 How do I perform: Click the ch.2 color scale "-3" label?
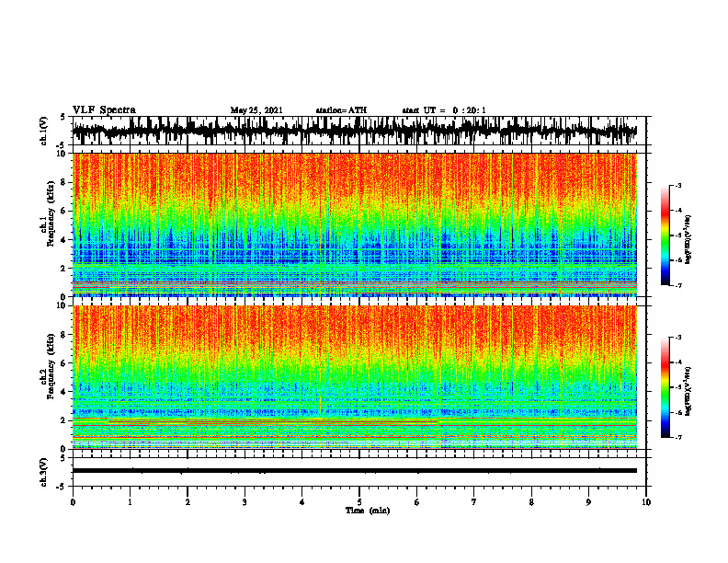click(678, 338)
